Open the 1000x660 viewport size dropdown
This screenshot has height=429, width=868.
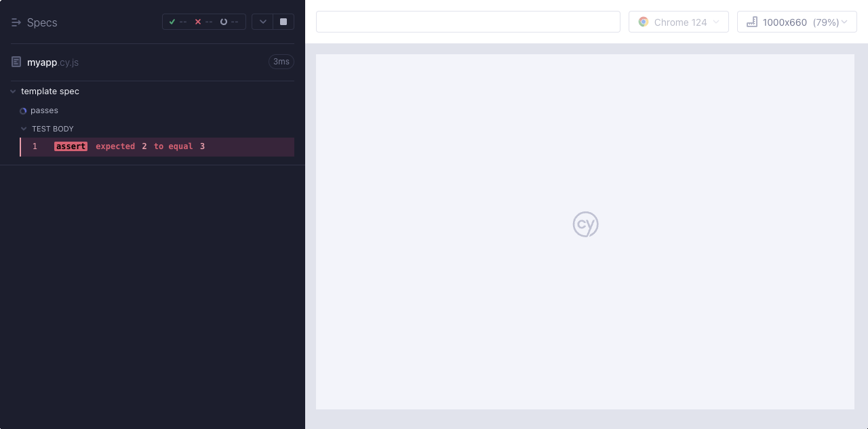(797, 22)
